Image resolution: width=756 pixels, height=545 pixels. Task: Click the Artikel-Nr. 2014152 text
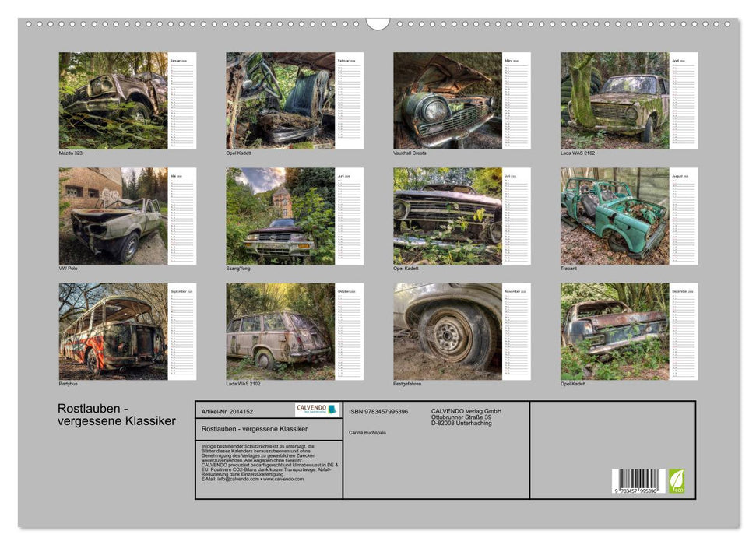tap(227, 410)
